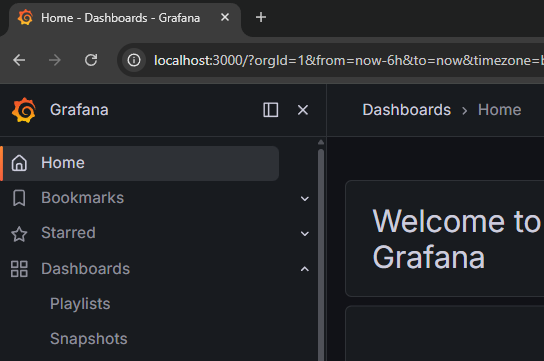
Task: Open a new browser tab with plus
Action: click(261, 17)
